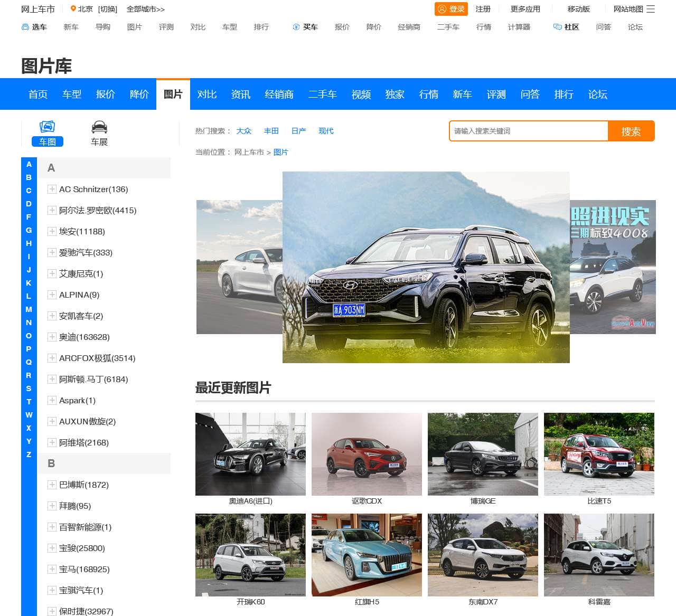
Task: Expand the 埃安(11188) brand
Action: (x=52, y=231)
